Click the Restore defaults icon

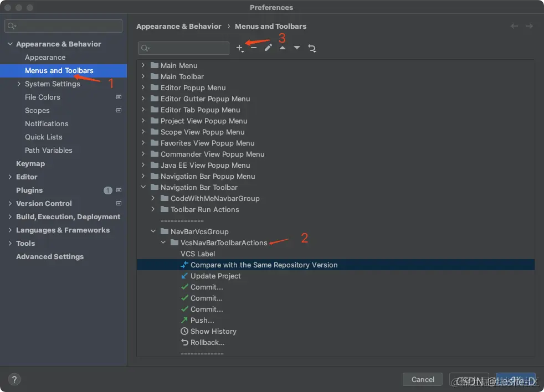coord(312,48)
